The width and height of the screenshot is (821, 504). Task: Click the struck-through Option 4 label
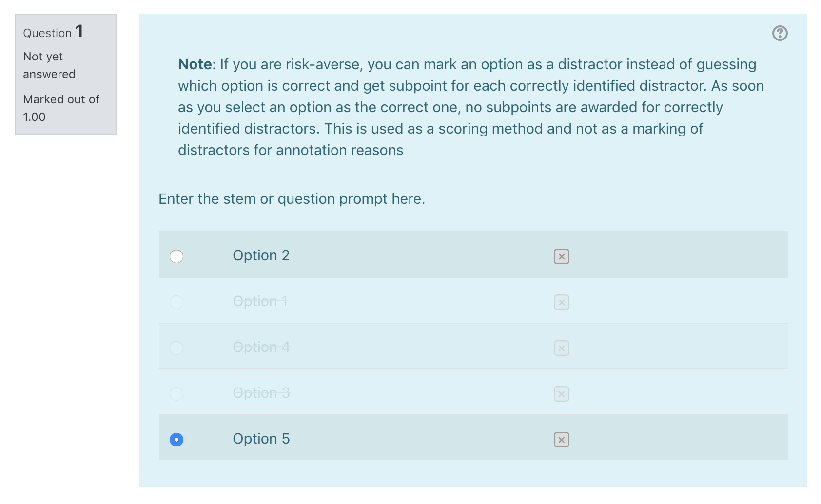pyautogui.click(x=261, y=347)
